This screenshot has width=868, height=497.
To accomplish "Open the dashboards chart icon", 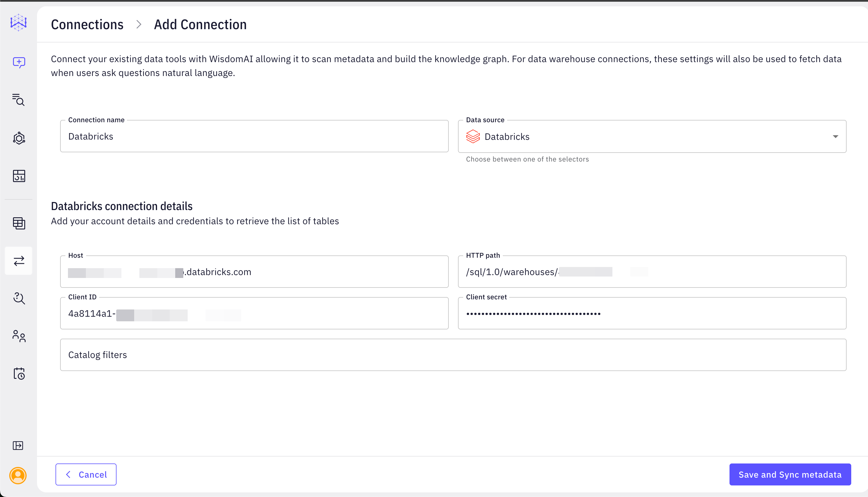I will [19, 176].
